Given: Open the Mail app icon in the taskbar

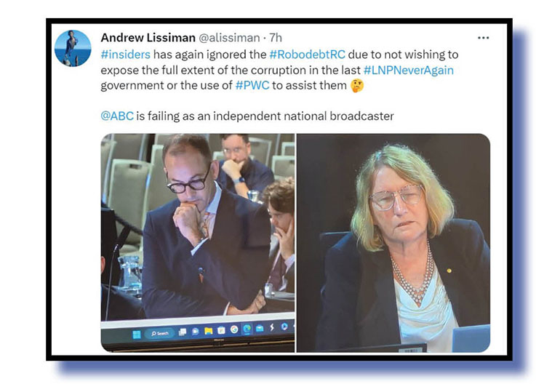Looking at the screenshot, I should [260, 329].
